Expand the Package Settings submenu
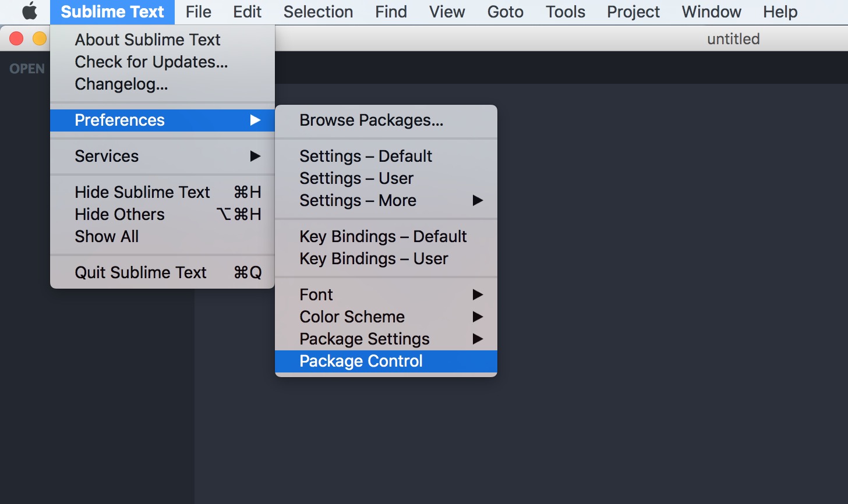 (386, 339)
